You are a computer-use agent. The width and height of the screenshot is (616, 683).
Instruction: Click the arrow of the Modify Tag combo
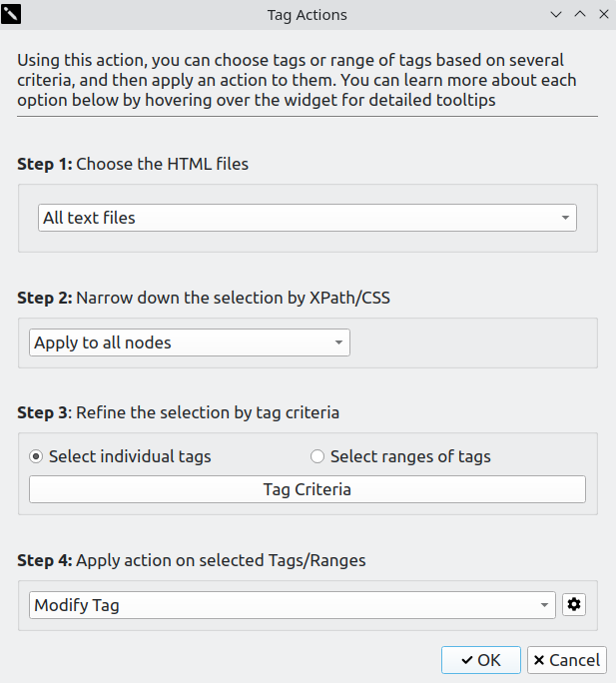coord(544,605)
